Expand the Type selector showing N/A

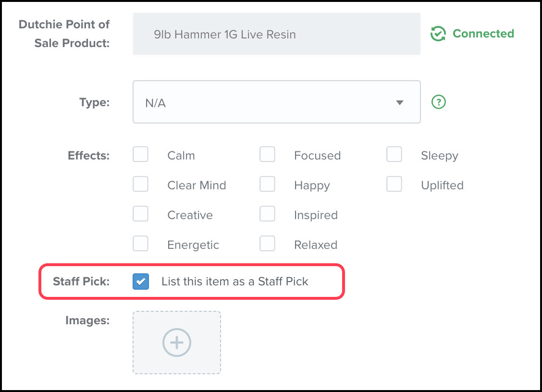tap(276, 102)
